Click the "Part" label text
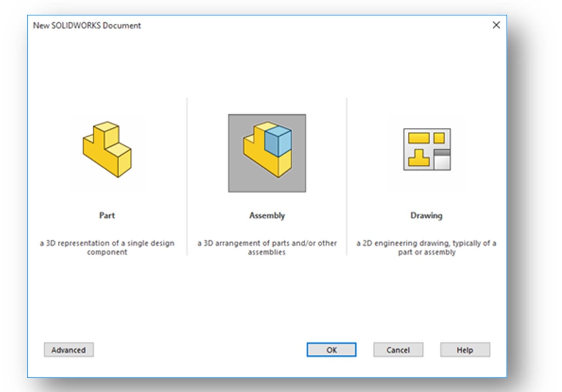This screenshot has width=562, height=392. 107,215
